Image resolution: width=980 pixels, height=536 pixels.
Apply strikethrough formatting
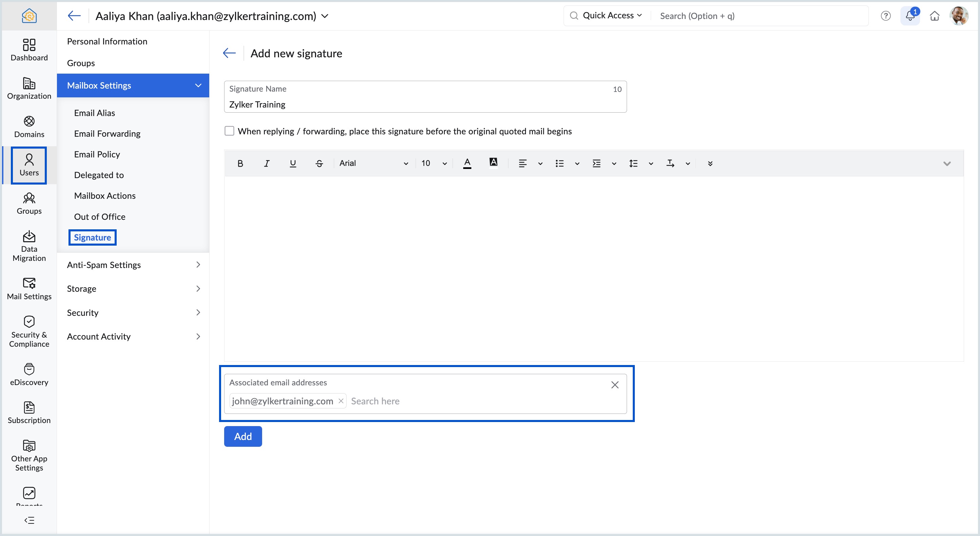coord(319,163)
